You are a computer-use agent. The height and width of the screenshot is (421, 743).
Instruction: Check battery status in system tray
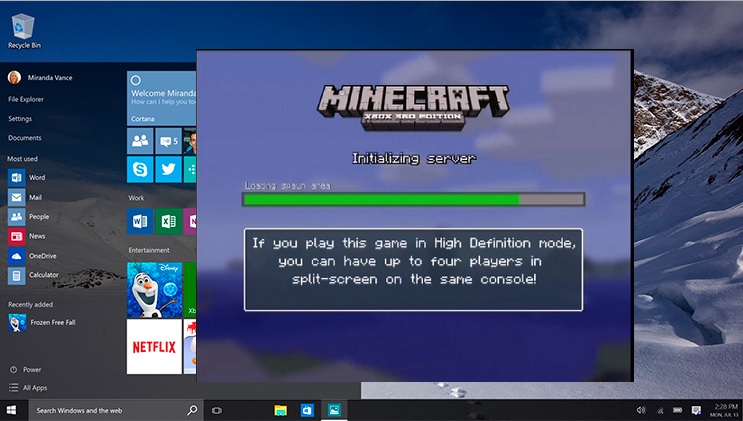pyautogui.click(x=678, y=410)
